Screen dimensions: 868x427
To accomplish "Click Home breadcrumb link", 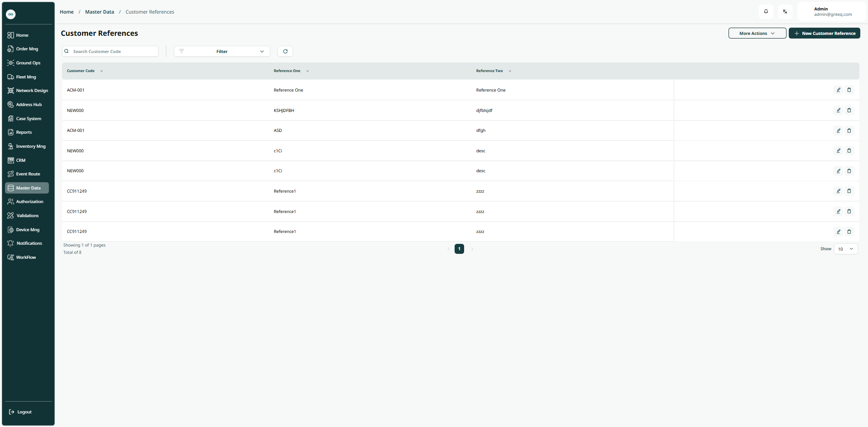I will (x=67, y=12).
